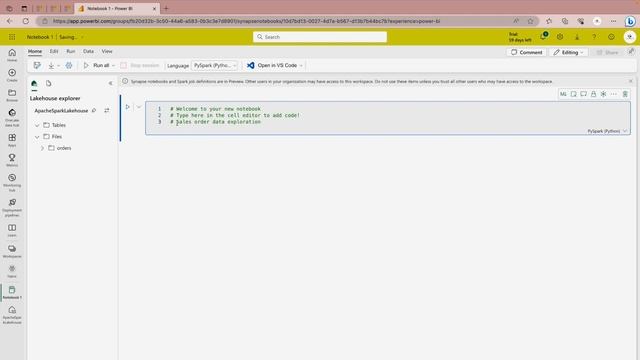Image resolution: width=640 pixels, height=360 pixels.
Task: Click the Share button
Action: tap(607, 52)
